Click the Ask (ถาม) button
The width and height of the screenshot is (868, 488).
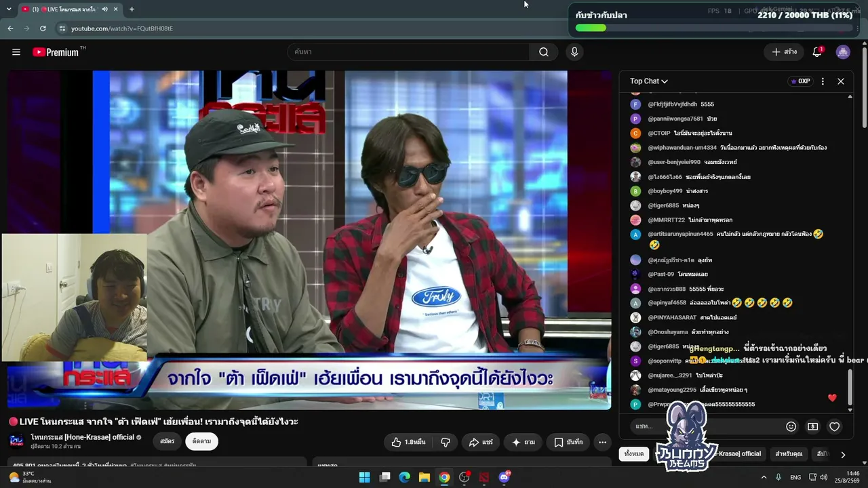523,442
